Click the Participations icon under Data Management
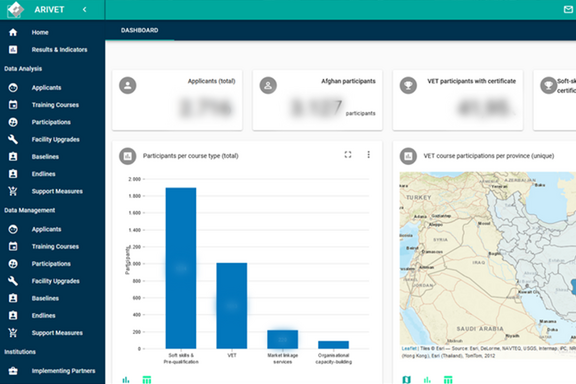The image size is (576, 384). 13,263
